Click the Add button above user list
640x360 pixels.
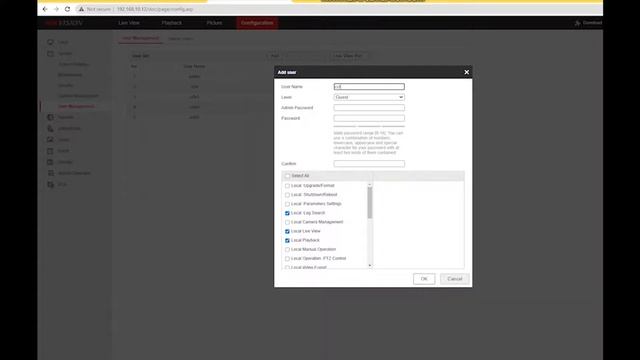coord(276,56)
